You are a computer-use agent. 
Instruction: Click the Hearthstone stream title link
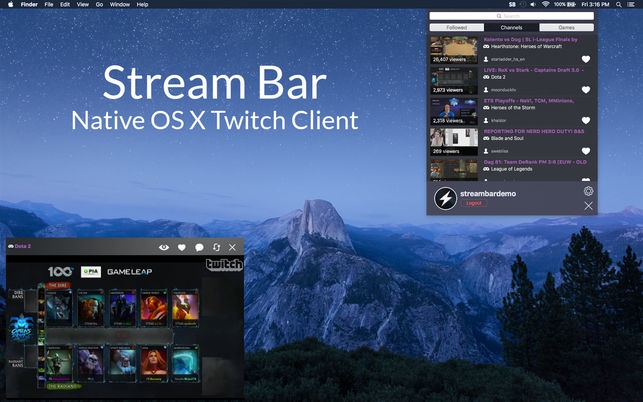tap(531, 40)
